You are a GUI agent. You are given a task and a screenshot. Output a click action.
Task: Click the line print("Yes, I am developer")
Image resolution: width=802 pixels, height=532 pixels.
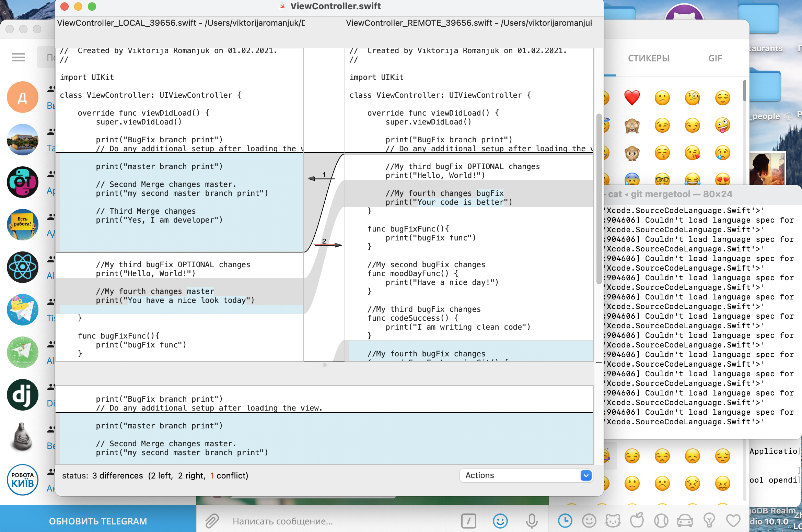(x=159, y=220)
